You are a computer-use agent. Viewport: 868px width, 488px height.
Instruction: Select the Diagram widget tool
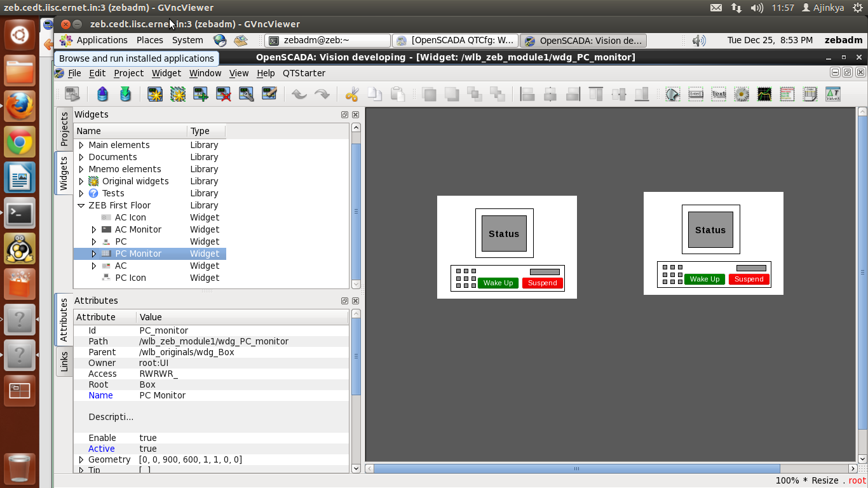[x=764, y=95]
